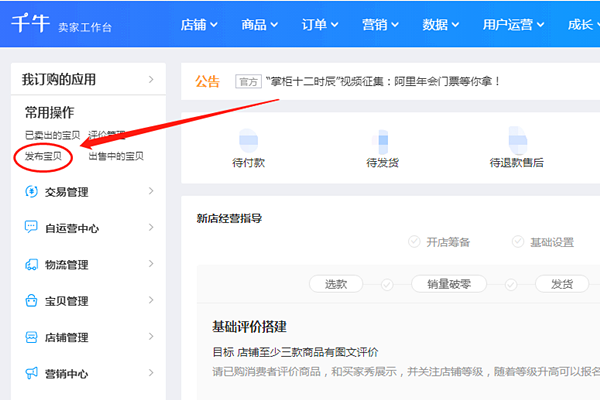Open 物流管理 in the sidebar
This screenshot has height=400, width=600.
click(67, 264)
